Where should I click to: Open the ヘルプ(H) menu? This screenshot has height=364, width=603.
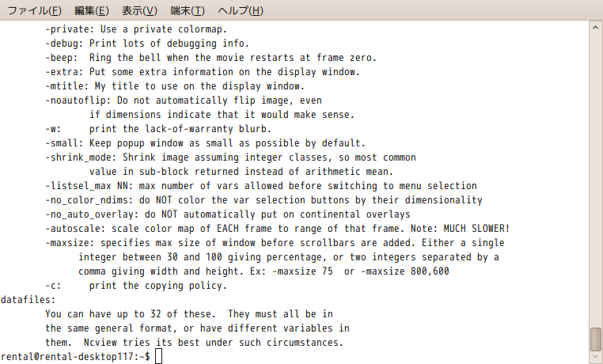point(241,10)
